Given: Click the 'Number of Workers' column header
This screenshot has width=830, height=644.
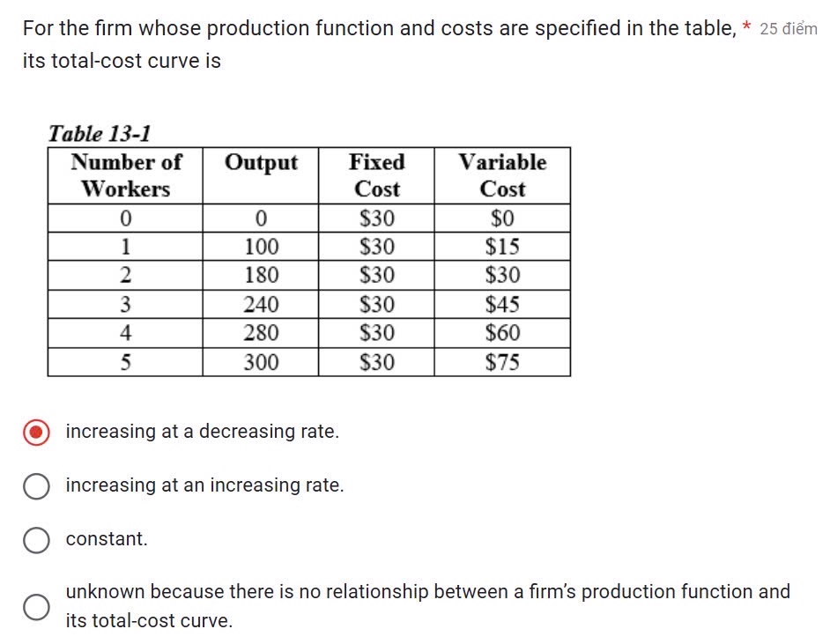Looking at the screenshot, I should point(126,175).
